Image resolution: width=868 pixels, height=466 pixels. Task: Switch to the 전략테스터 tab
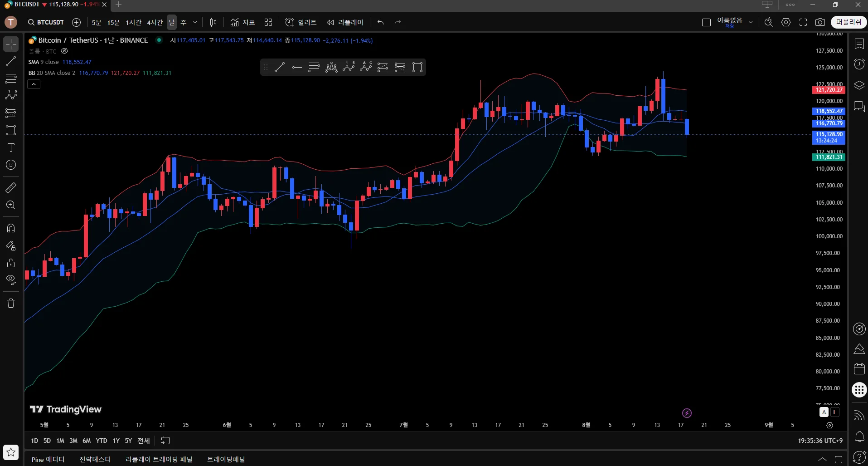point(95,459)
